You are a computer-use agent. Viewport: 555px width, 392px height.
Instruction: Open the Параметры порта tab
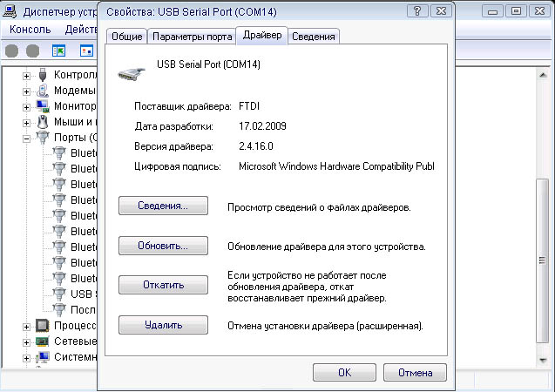[x=192, y=37]
